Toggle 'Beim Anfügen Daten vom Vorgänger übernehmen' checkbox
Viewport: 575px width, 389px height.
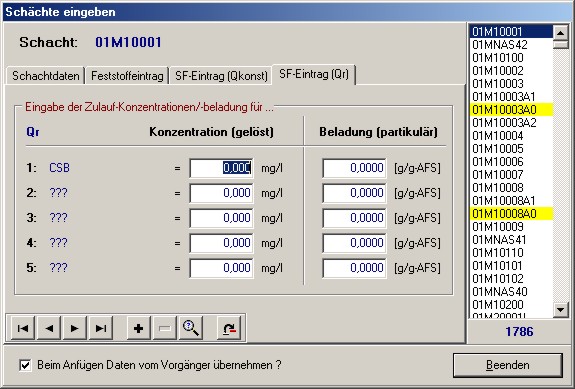pyautogui.click(x=25, y=365)
